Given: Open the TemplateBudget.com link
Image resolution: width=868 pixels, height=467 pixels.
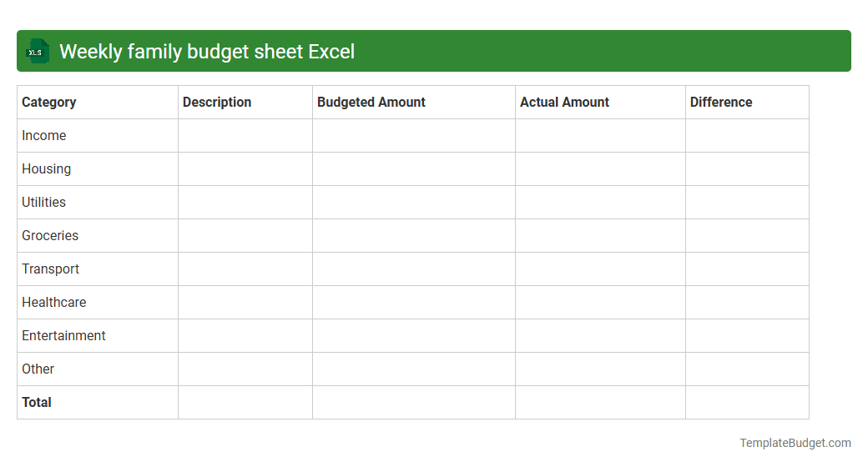Looking at the screenshot, I should [x=795, y=443].
